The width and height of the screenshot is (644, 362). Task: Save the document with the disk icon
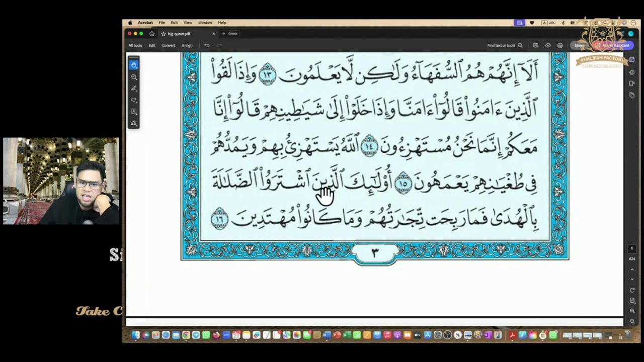[x=536, y=45]
